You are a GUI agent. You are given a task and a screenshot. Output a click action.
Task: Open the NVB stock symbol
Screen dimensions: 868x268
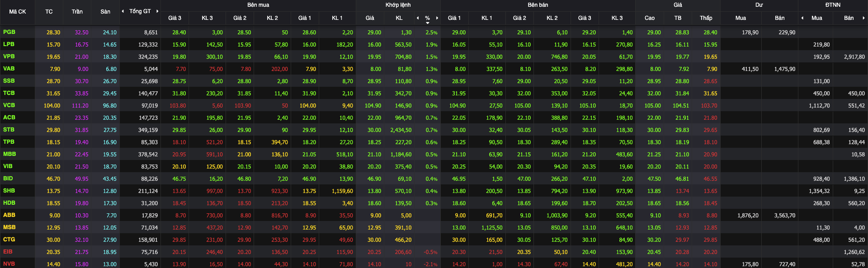click(9, 264)
